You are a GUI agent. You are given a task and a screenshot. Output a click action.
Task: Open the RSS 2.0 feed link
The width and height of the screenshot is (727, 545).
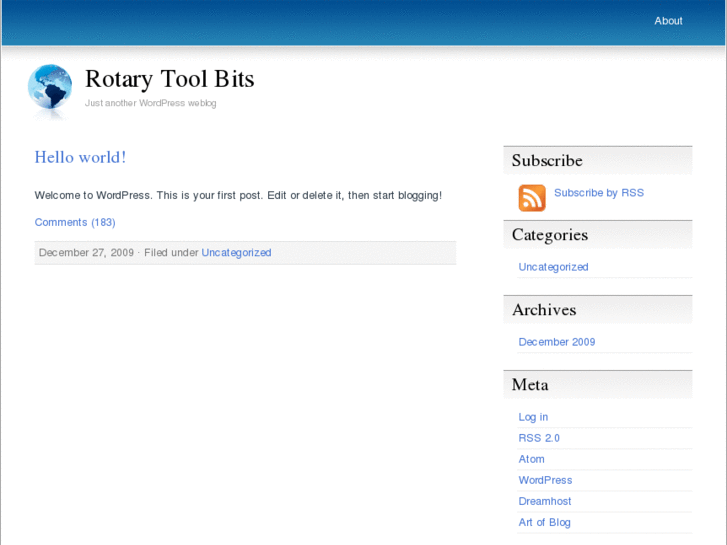(x=539, y=438)
